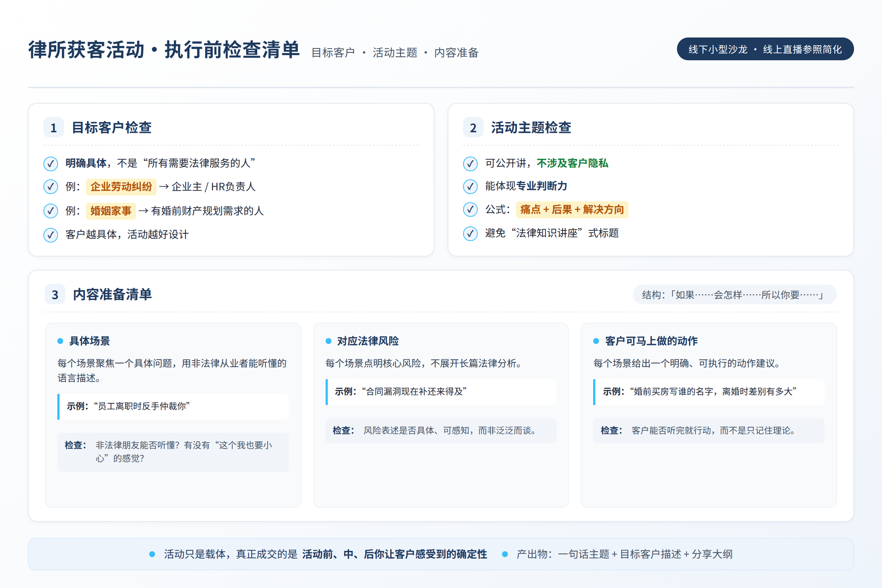Click the 线下小型沙龙 · 线上直播参照简化 pill
The height and width of the screenshot is (588, 882).
pyautogui.click(x=766, y=49)
